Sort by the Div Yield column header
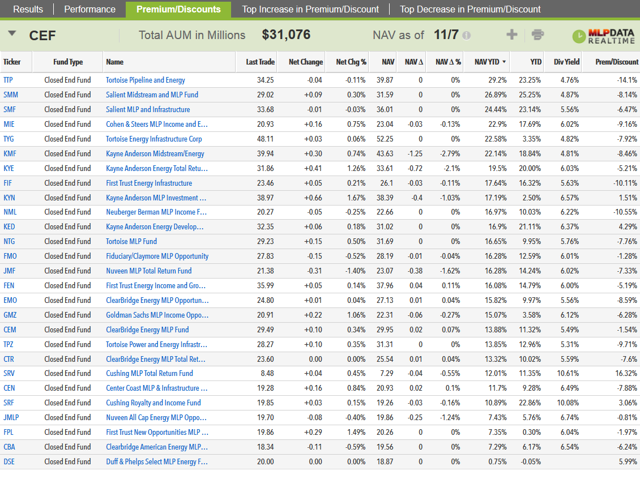The width and height of the screenshot is (640, 479). coord(567,62)
